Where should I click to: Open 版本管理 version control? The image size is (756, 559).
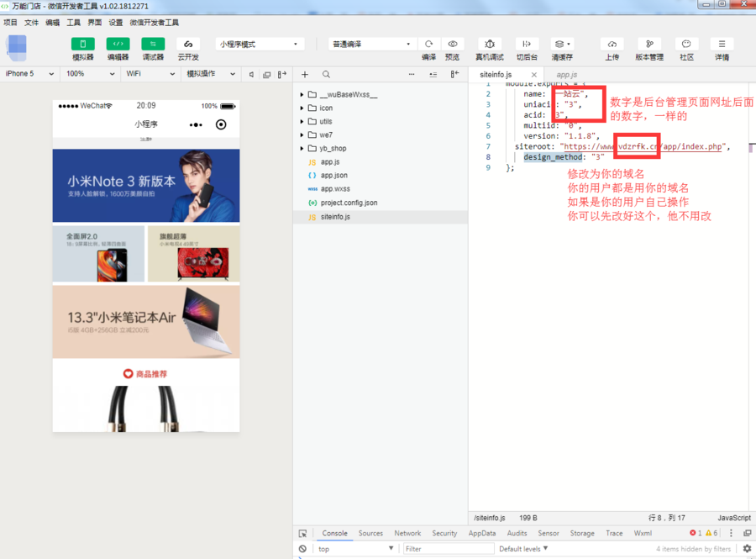point(648,44)
